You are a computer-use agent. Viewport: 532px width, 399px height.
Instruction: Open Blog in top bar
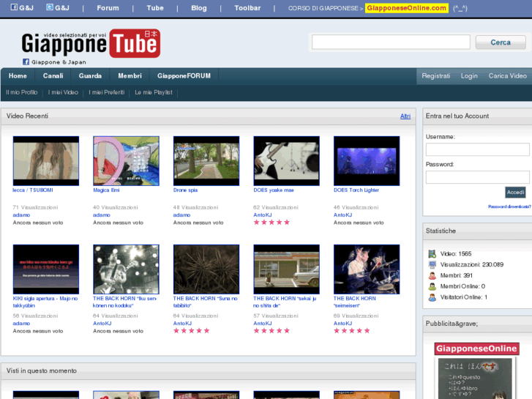click(199, 8)
